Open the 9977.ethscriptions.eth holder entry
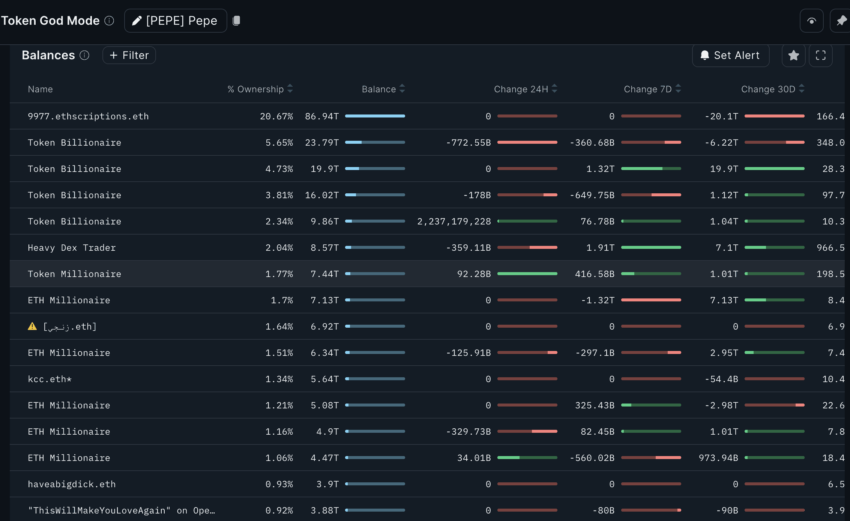 [x=88, y=116]
